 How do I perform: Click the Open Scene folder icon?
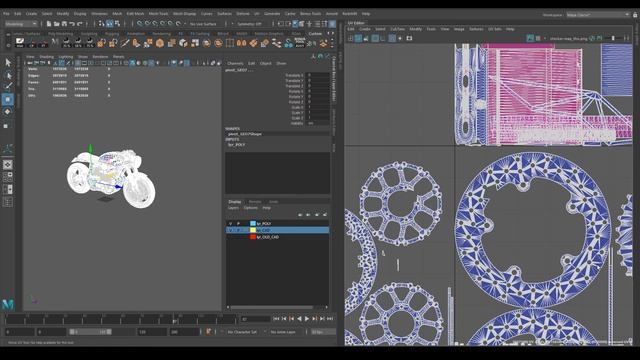(x=56, y=24)
